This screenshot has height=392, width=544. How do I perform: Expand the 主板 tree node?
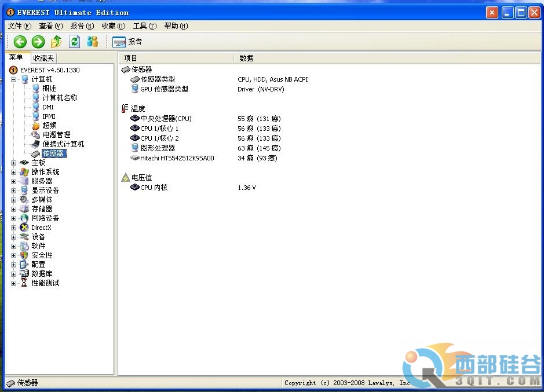pos(13,163)
